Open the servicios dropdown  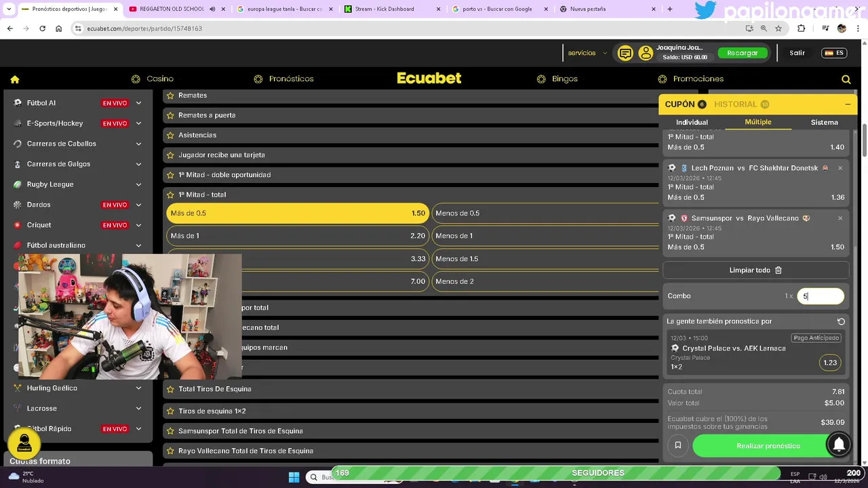coord(587,53)
